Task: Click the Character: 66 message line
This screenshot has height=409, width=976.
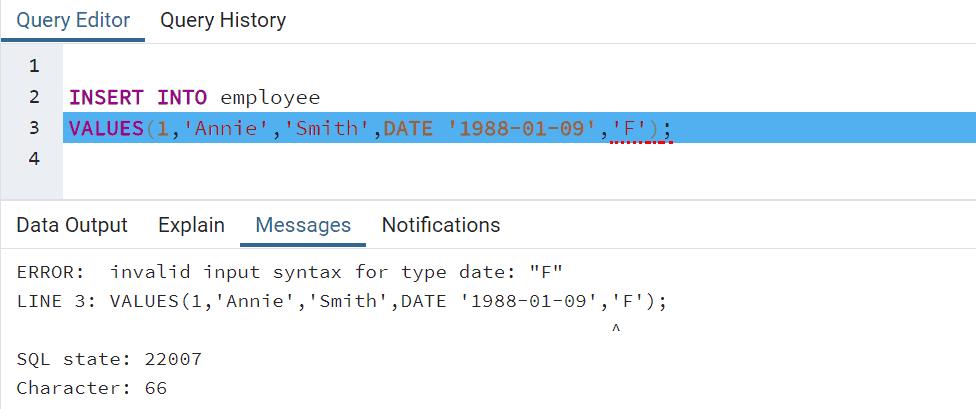Action: (91, 387)
